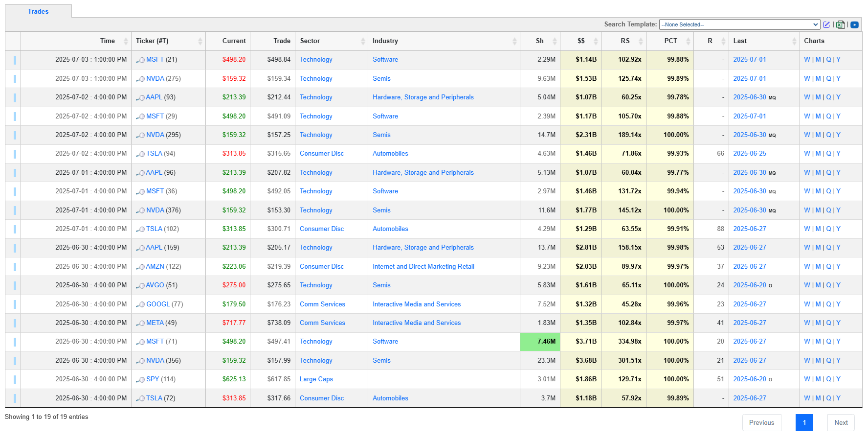
Task: Click 334.98x RS value
Action: pyautogui.click(x=629, y=342)
